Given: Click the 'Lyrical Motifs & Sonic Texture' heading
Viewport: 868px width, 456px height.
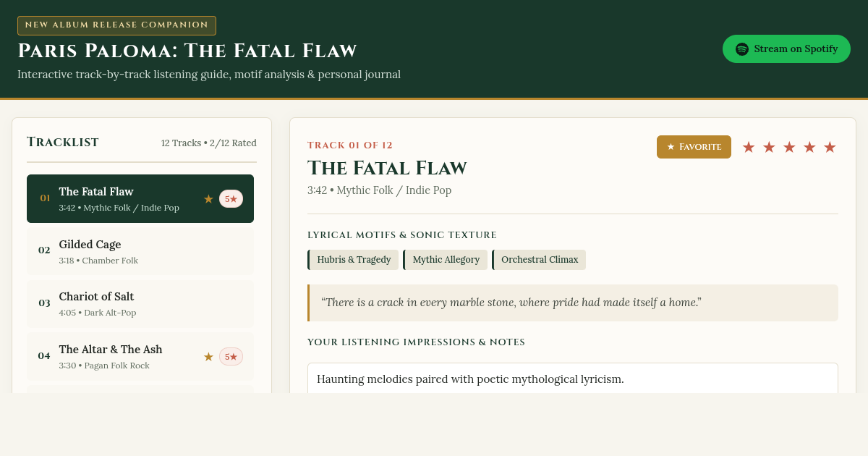Looking at the screenshot, I should click(402, 235).
